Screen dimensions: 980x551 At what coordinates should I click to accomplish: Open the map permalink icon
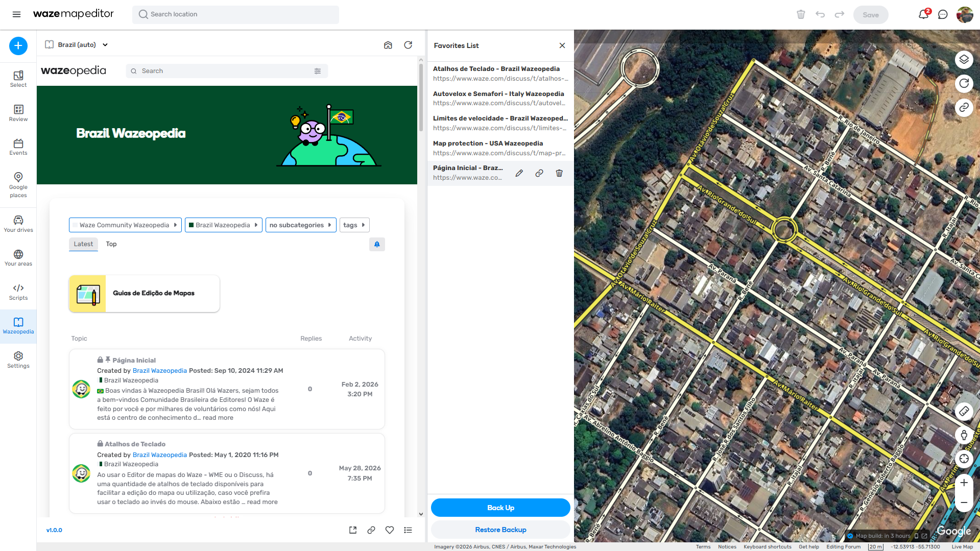[x=964, y=107]
